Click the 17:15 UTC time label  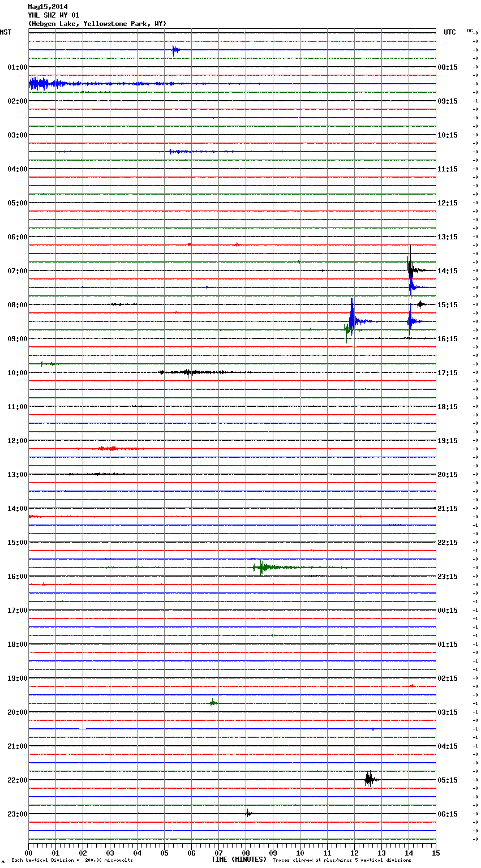448,373
